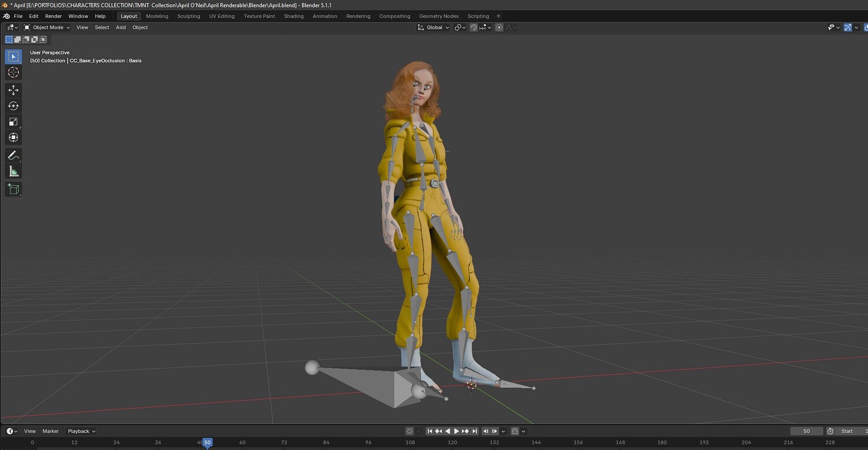Screen dimensions: 868x450
Task: Jump to the previous keyframe
Action: [x=439, y=431]
